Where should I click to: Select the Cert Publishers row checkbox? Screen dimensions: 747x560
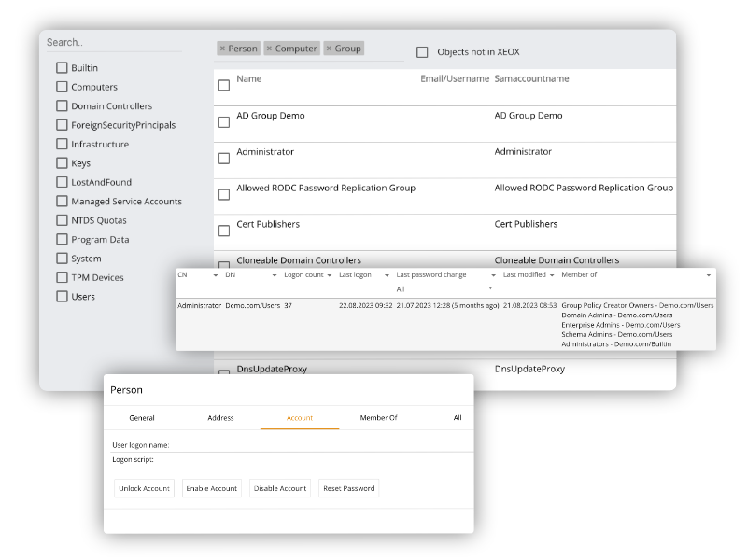tap(224, 231)
